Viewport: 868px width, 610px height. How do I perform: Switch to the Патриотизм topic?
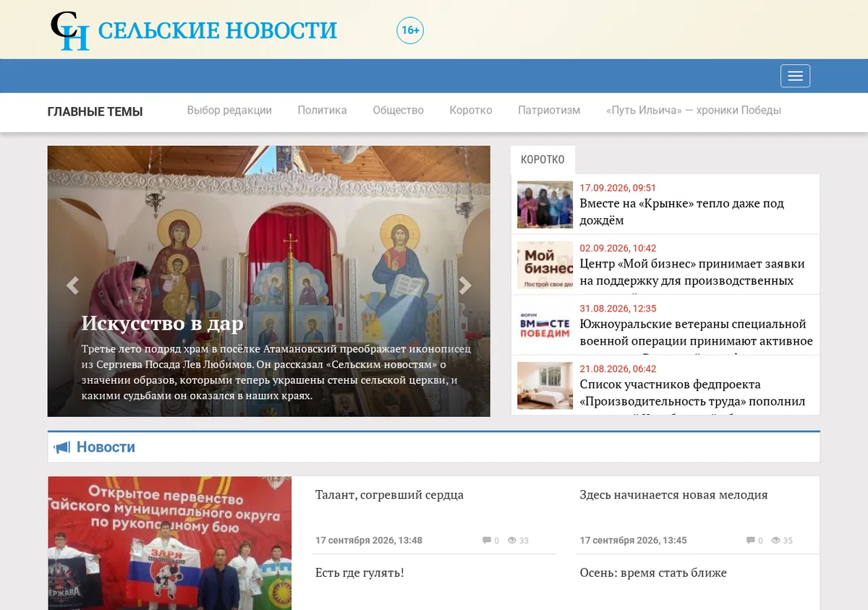click(x=549, y=111)
